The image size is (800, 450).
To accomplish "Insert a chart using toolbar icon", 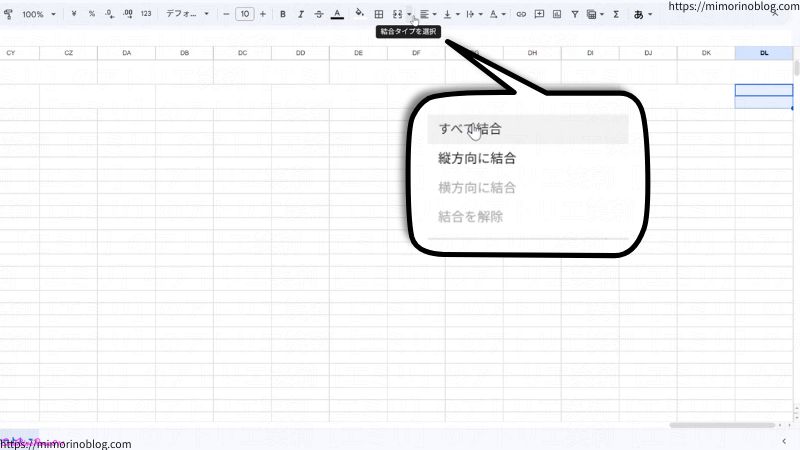I will (557, 14).
